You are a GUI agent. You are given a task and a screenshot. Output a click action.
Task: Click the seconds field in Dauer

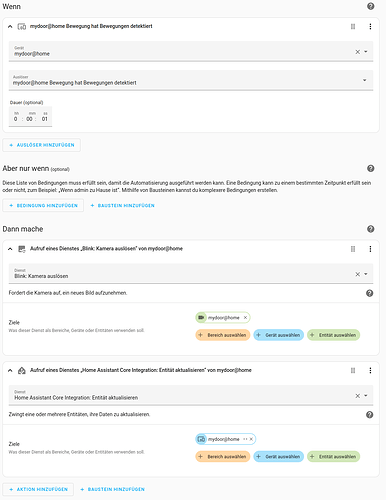tap(45, 119)
